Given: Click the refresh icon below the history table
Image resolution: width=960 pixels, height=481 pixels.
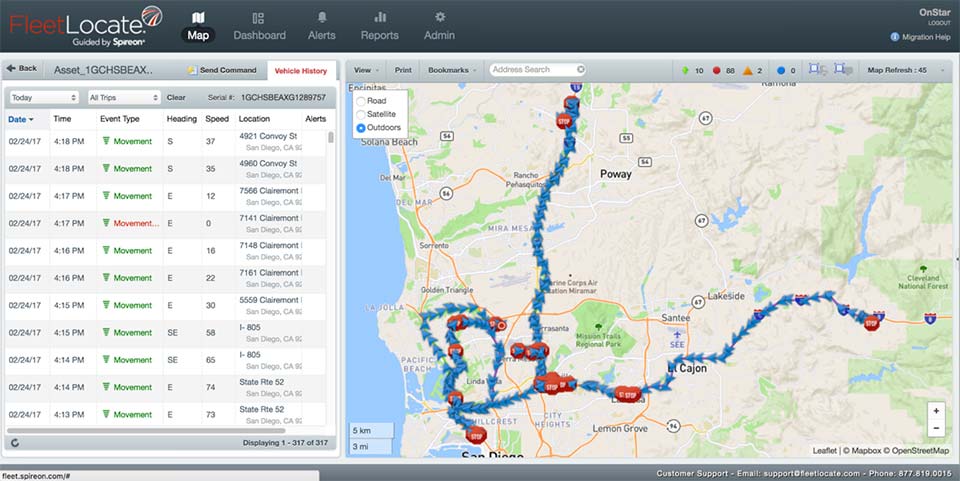Looking at the screenshot, I should pos(15,442).
